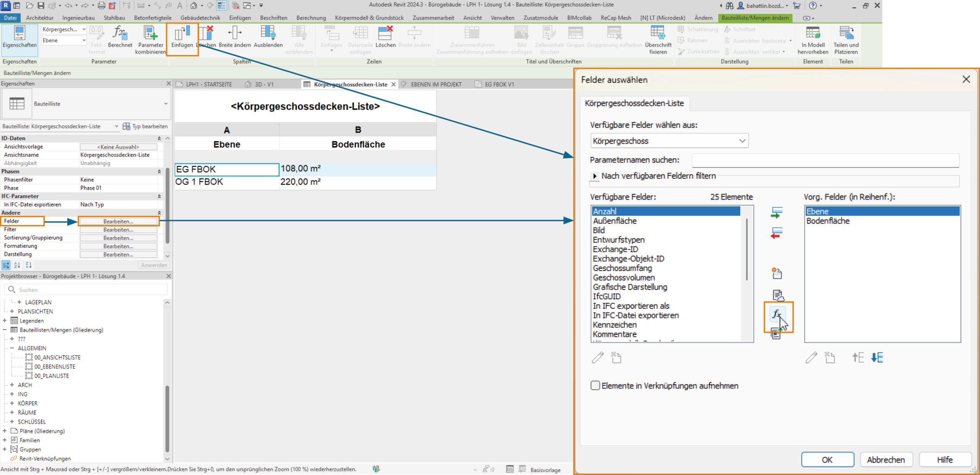Click the help question mark icon

(813, 5)
